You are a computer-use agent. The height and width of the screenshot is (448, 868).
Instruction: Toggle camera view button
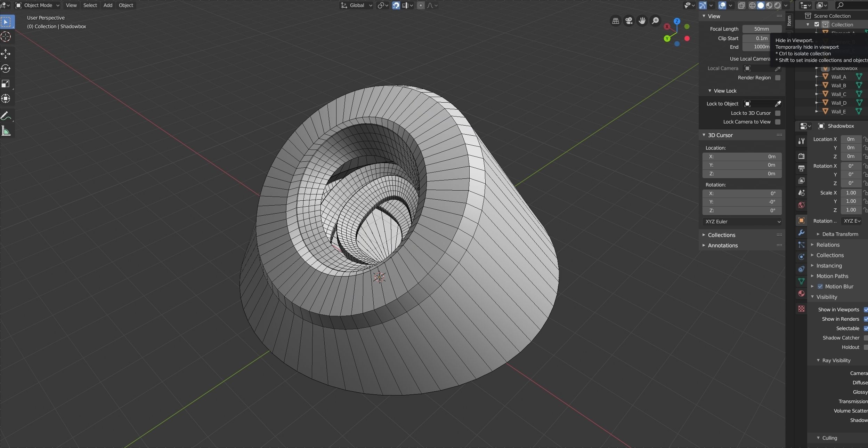click(x=629, y=21)
